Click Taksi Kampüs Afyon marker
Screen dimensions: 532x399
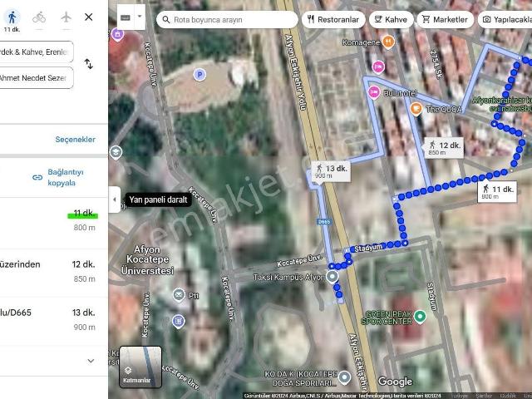[332, 277]
